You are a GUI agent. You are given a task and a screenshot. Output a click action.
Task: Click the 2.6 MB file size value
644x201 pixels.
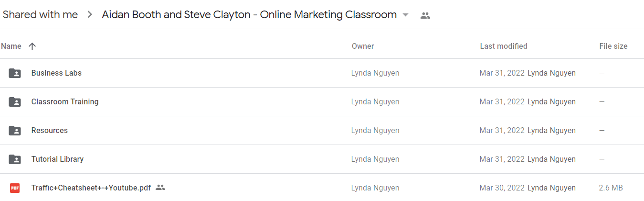(611, 188)
